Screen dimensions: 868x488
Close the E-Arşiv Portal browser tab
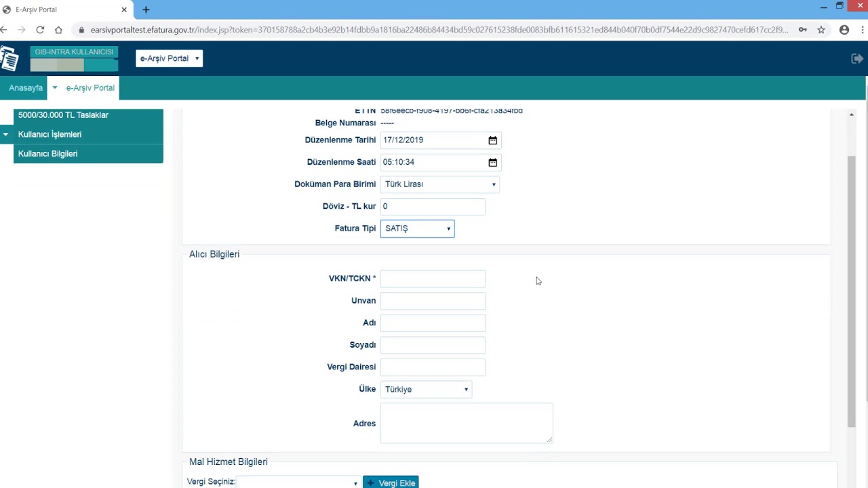[124, 9]
